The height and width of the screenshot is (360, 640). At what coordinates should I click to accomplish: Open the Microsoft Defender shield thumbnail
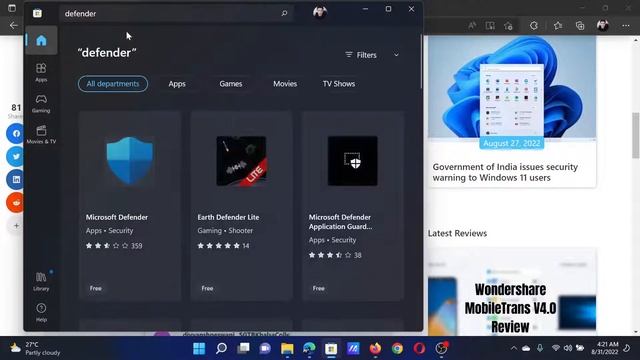pos(130,160)
